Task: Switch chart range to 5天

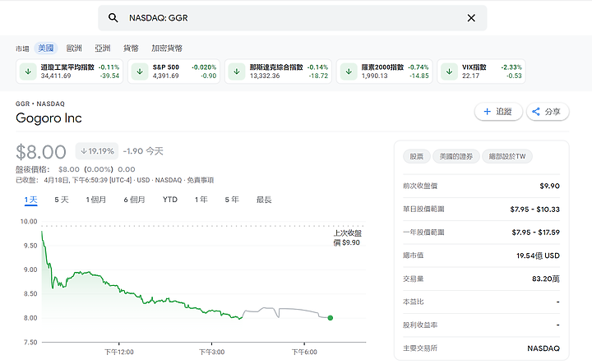Action: (x=62, y=200)
